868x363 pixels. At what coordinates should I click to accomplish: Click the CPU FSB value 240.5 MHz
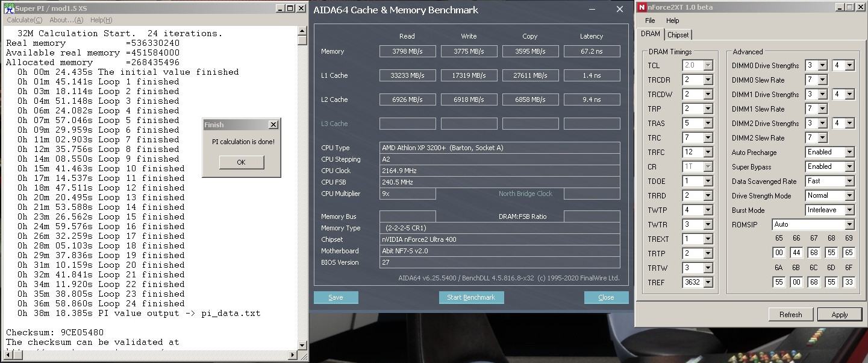coord(499,182)
